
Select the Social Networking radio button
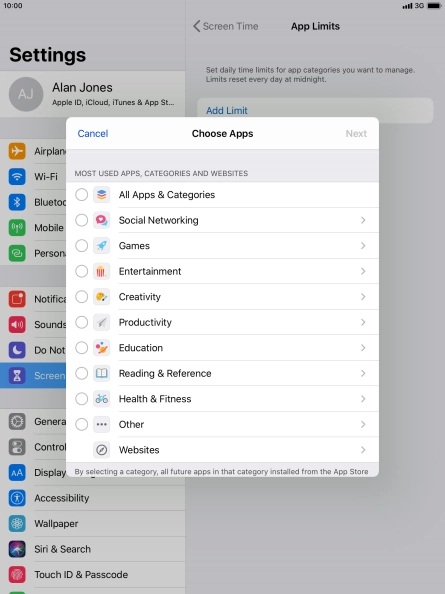pyautogui.click(x=81, y=220)
